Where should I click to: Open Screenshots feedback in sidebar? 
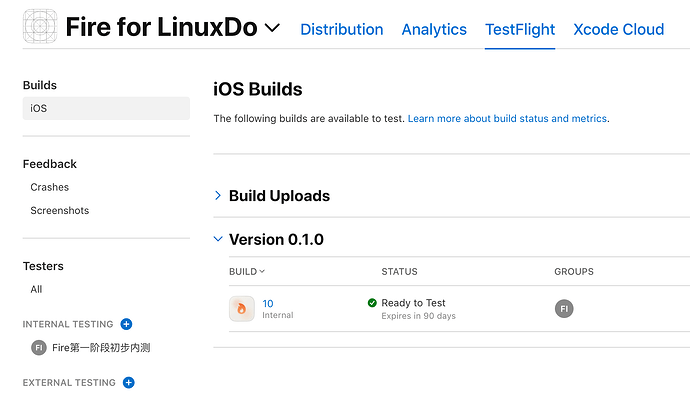(x=60, y=211)
